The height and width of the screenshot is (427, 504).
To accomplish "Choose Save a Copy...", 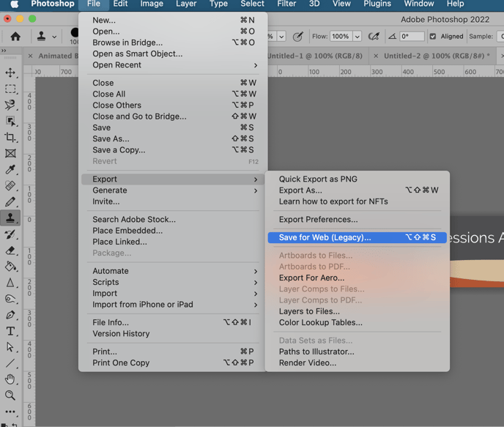I will pos(173,150).
